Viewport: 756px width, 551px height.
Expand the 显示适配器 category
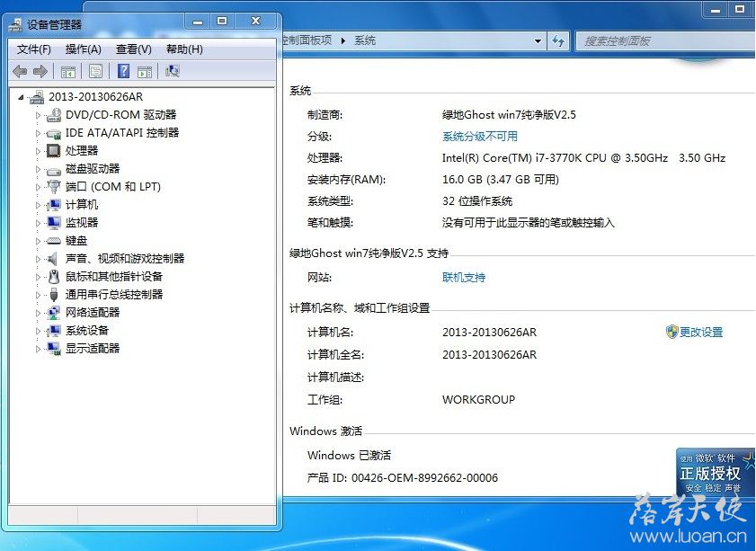click(x=38, y=349)
